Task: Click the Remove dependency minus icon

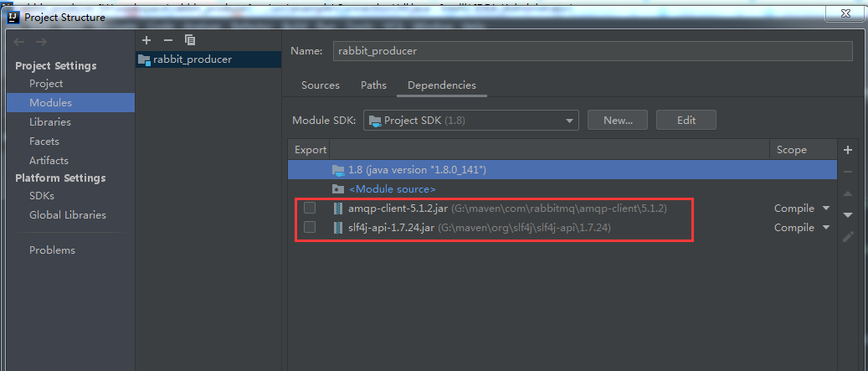Action: [847, 173]
